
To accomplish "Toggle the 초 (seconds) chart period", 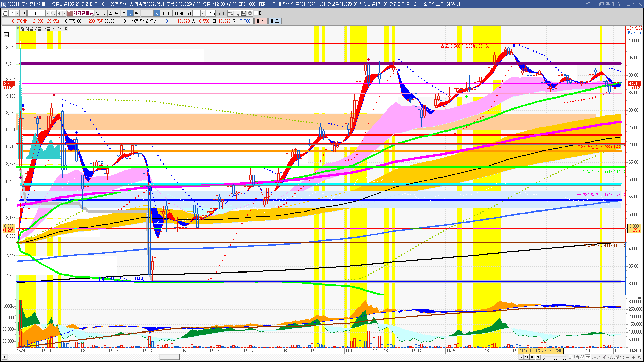I will [130, 13].
